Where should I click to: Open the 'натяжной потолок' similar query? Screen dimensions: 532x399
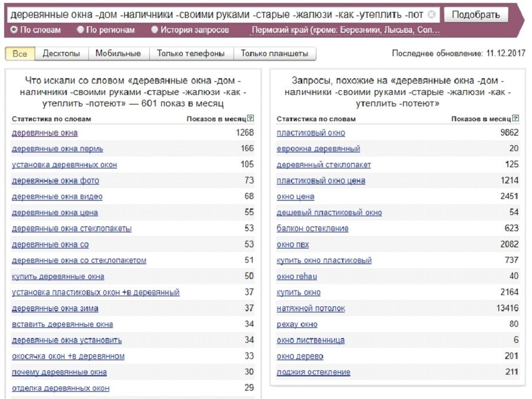click(311, 308)
